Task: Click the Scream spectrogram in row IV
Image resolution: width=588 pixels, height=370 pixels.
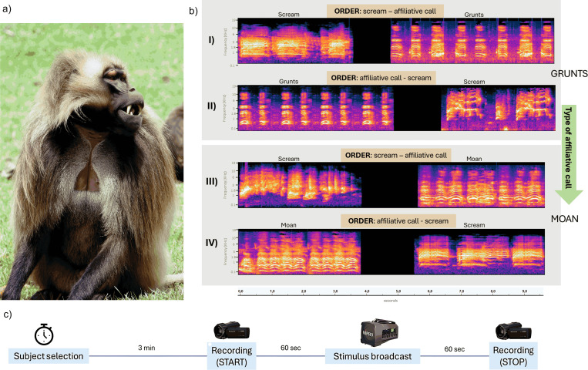Action: pyautogui.click(x=479, y=252)
